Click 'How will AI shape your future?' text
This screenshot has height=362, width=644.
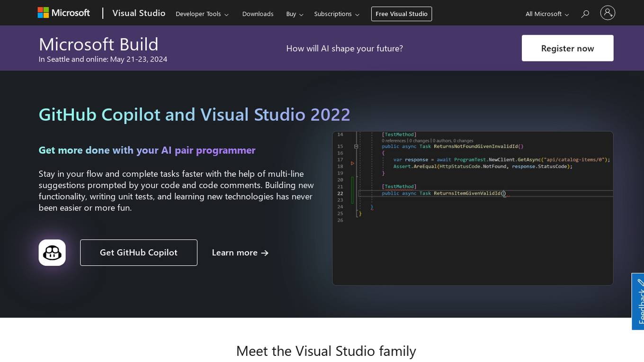344,48
